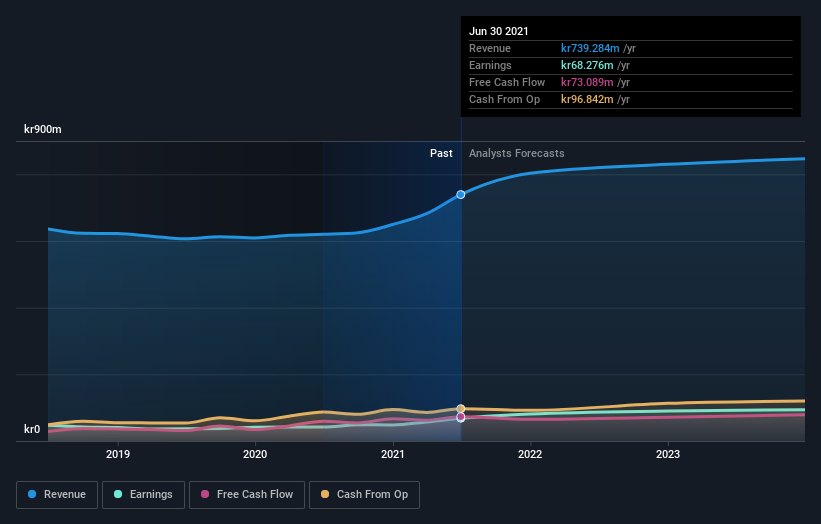Click the kr0 y-axis label
821x524 pixels.
pos(32,429)
